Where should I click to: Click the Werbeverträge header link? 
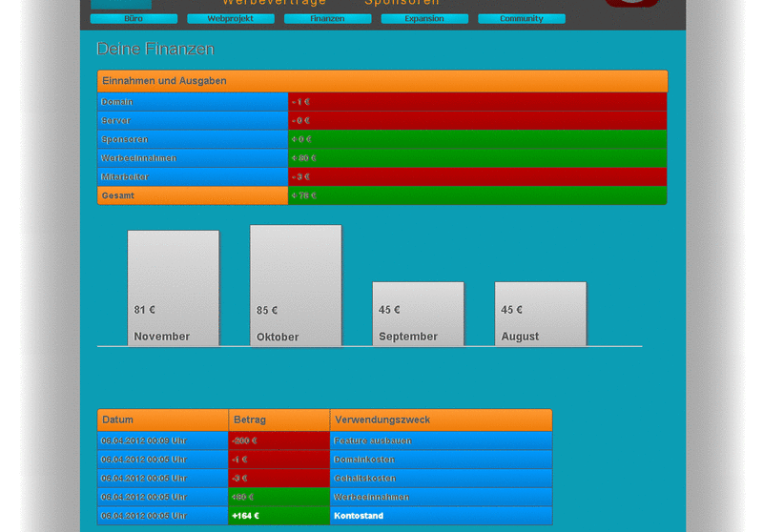tap(274, 3)
